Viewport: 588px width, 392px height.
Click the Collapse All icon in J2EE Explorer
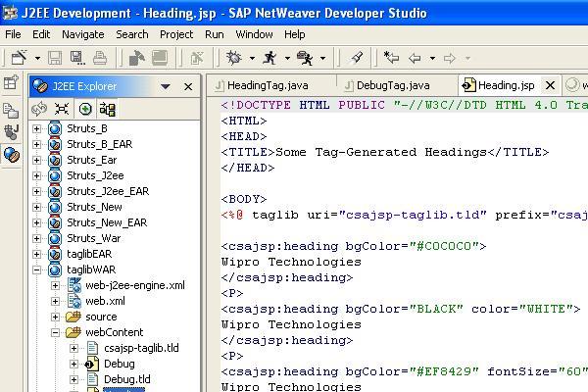62,109
